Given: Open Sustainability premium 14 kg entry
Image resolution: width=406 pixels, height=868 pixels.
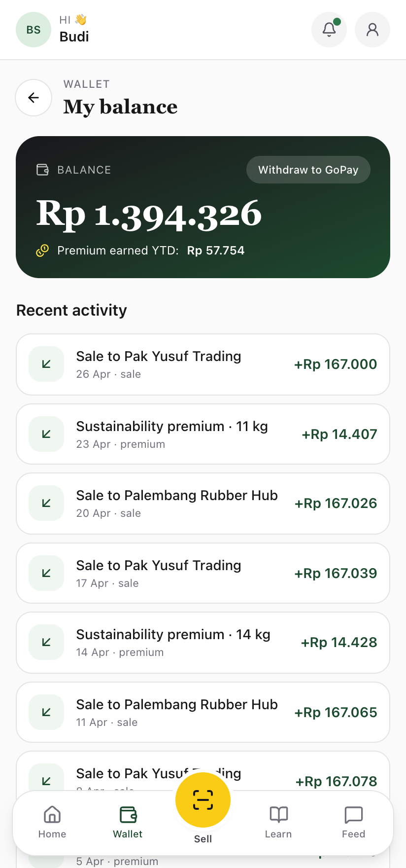Looking at the screenshot, I should tap(203, 643).
